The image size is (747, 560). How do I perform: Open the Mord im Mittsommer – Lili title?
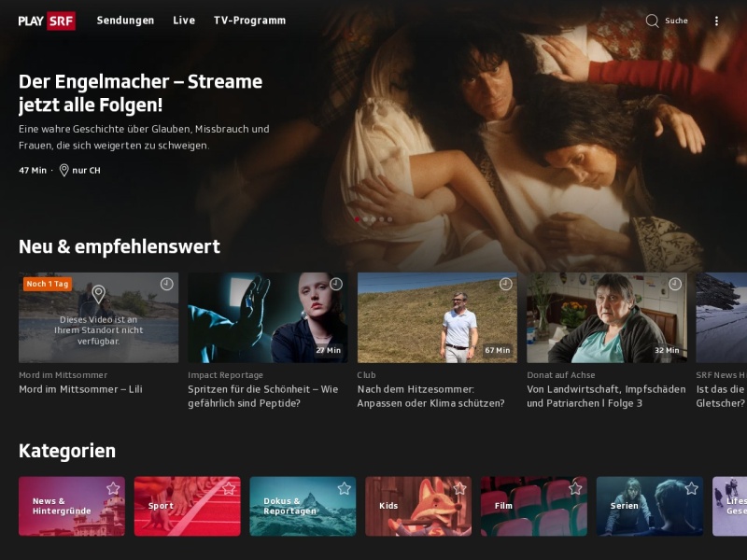click(80, 389)
